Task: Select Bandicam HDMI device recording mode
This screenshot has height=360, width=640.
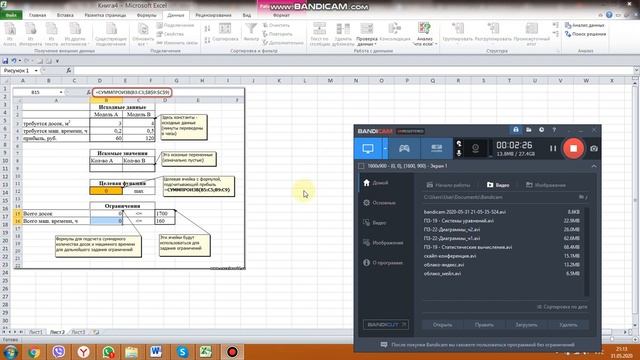Action: point(436,149)
